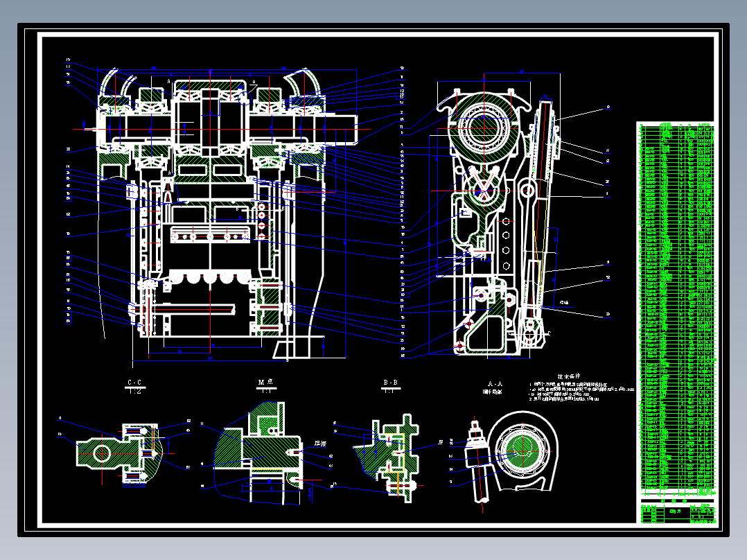This screenshot has width=747, height=560.
Task: Select the B-B section view label
Action: (389, 381)
